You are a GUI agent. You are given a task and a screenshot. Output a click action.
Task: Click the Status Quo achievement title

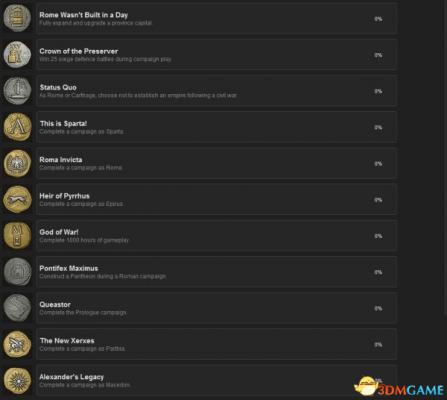(x=58, y=87)
